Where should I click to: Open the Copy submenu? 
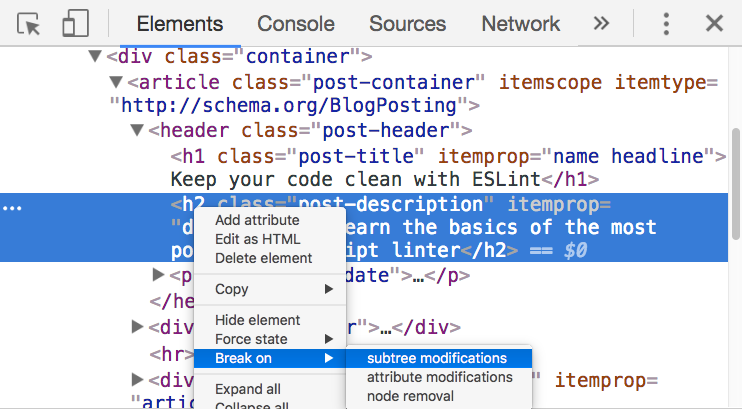270,289
